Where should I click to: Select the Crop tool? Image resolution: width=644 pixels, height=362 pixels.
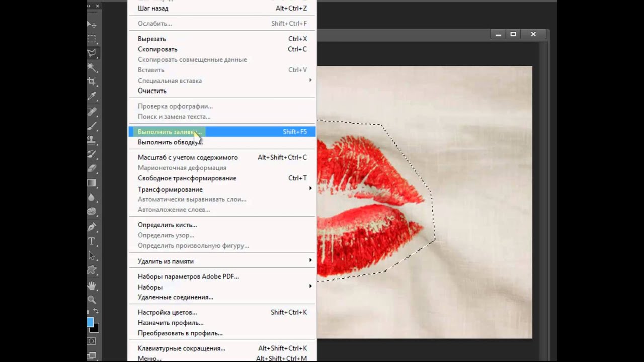click(x=92, y=81)
